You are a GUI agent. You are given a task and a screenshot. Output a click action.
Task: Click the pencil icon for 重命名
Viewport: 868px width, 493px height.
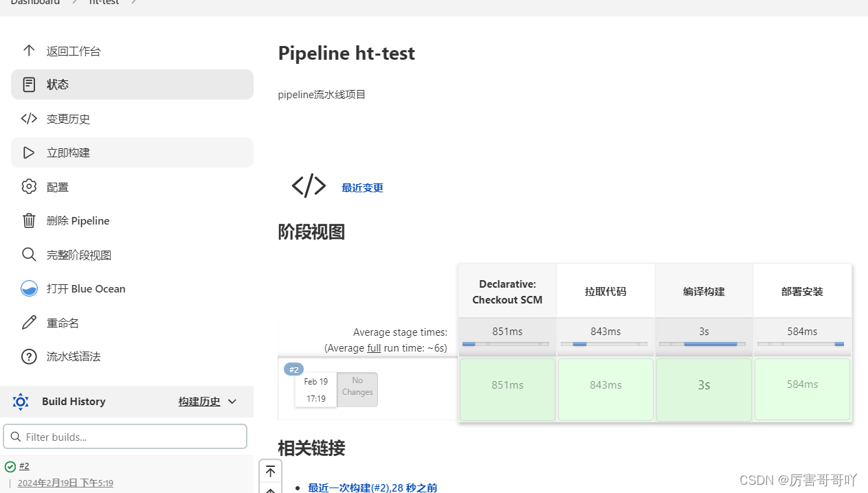pyautogui.click(x=29, y=323)
